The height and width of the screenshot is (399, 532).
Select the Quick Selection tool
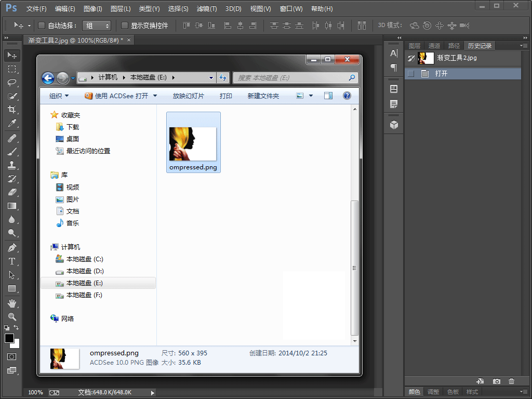click(x=12, y=96)
